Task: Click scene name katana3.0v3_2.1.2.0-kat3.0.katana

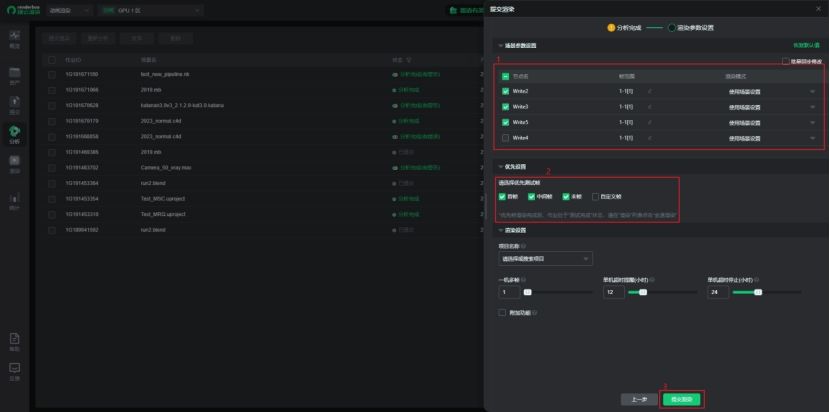Action: pyautogui.click(x=182, y=106)
